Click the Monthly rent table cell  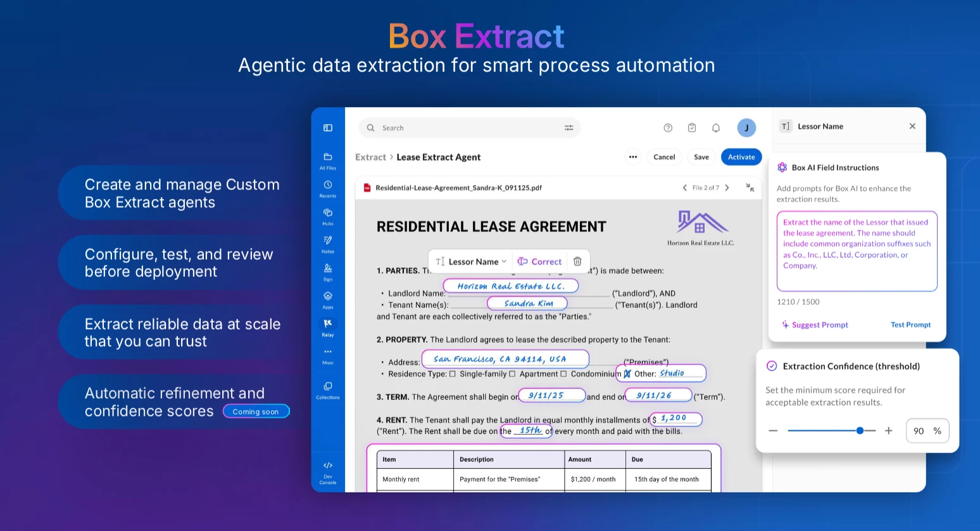tap(415, 479)
